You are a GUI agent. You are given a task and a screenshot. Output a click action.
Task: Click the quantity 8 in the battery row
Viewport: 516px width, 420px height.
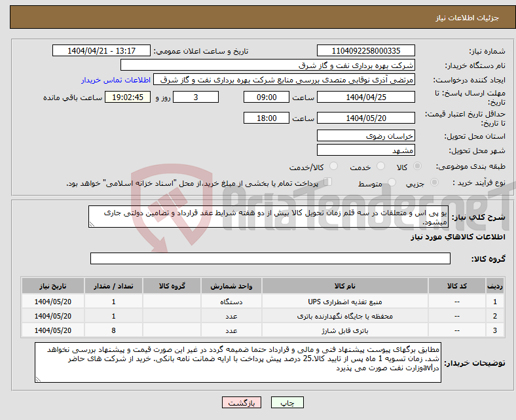(x=113, y=330)
